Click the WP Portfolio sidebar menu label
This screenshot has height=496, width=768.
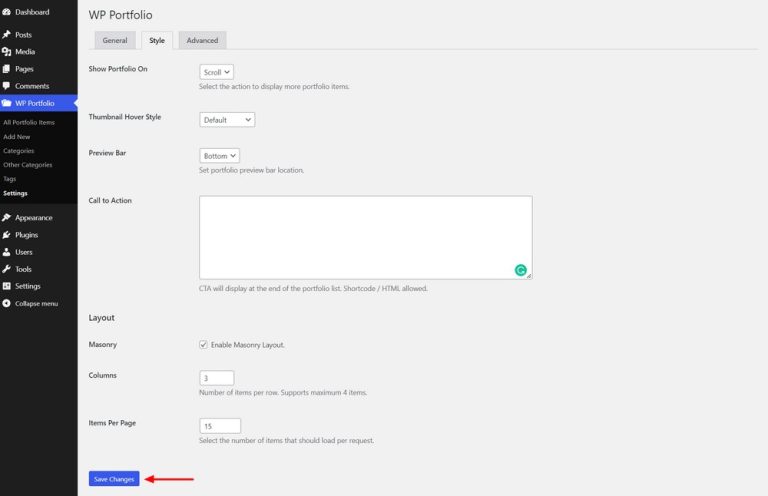click(x=35, y=103)
